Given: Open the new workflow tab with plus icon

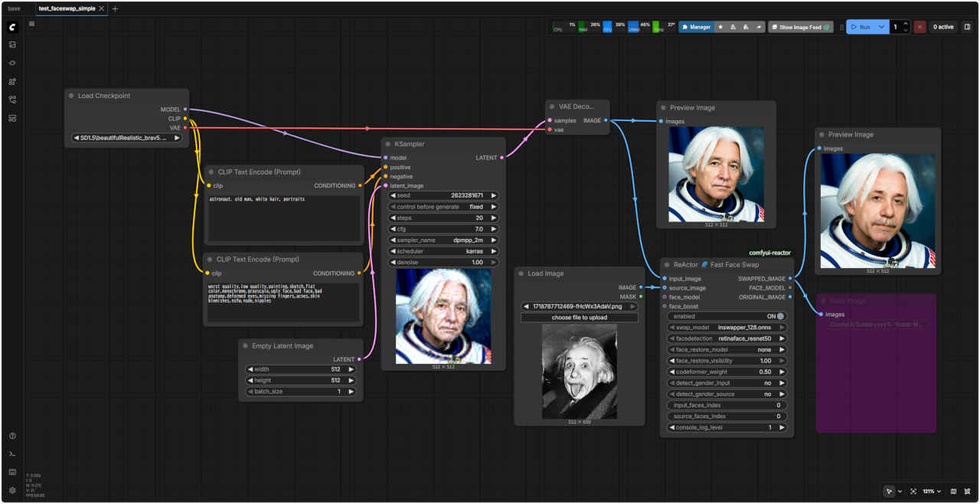Looking at the screenshot, I should [115, 8].
